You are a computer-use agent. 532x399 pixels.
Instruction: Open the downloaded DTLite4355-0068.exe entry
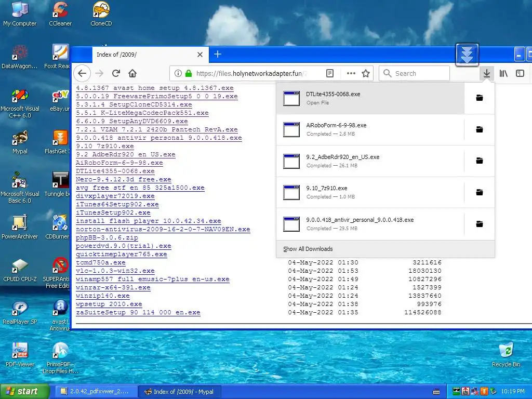click(x=370, y=98)
